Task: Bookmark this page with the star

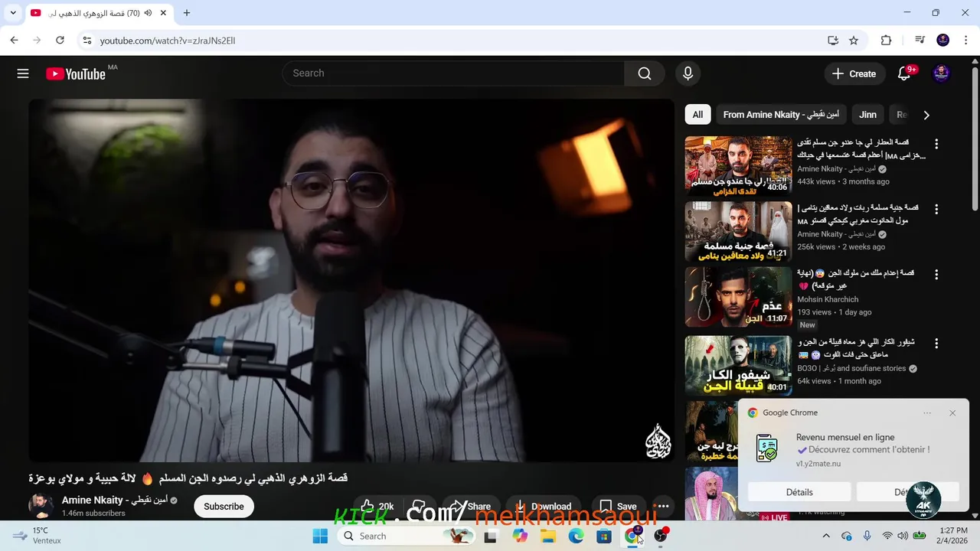Action: point(854,40)
